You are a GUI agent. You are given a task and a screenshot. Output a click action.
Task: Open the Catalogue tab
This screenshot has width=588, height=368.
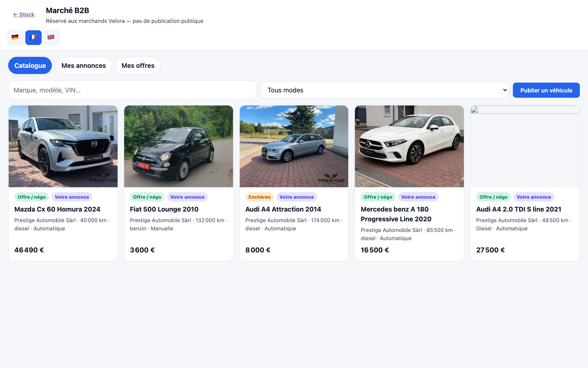point(30,65)
